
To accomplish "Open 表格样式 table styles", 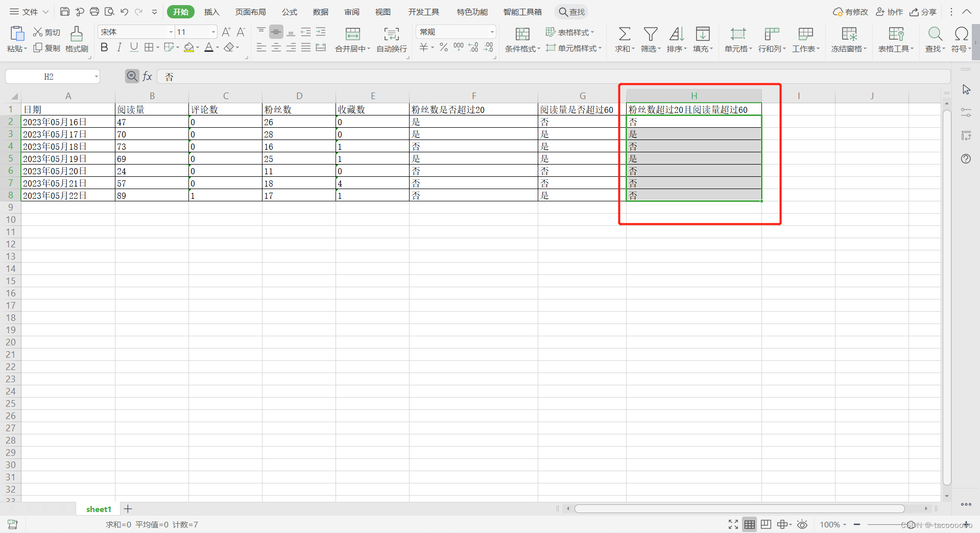I will tap(570, 32).
